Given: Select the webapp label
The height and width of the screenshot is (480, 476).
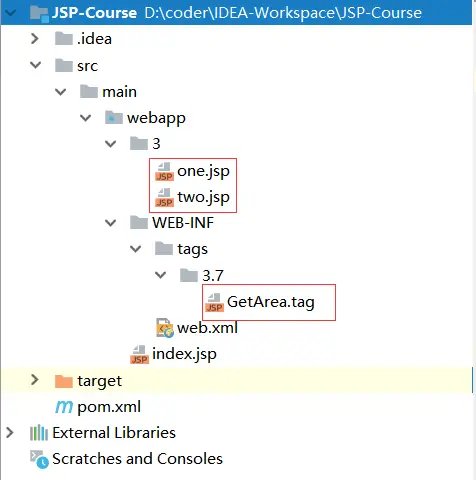Looking at the screenshot, I should tap(156, 118).
